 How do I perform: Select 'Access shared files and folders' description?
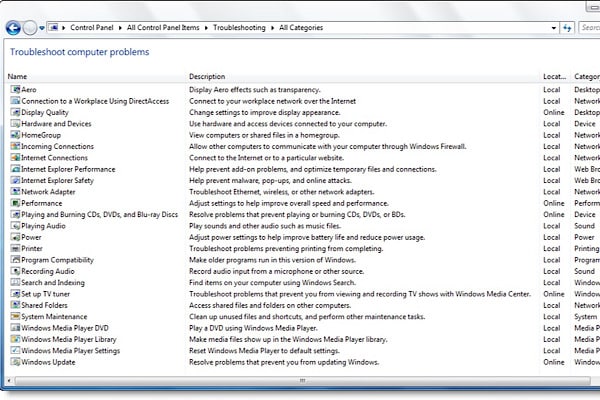(270, 305)
